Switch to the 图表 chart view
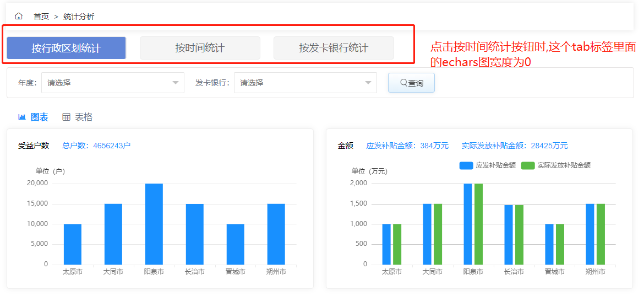The width and height of the screenshot is (644, 301). (33, 117)
